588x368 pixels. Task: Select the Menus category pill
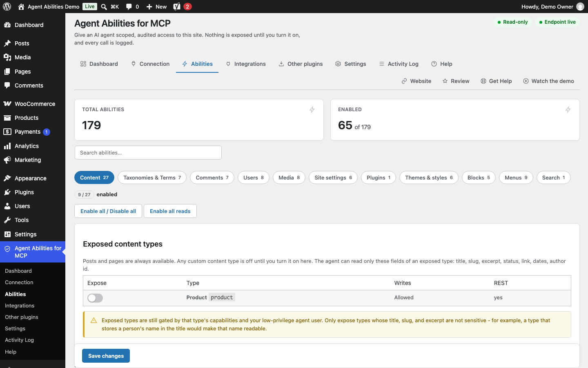click(x=516, y=177)
